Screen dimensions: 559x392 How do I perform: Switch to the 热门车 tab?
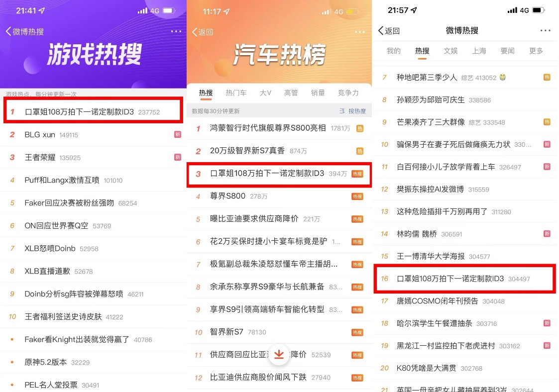click(x=236, y=93)
